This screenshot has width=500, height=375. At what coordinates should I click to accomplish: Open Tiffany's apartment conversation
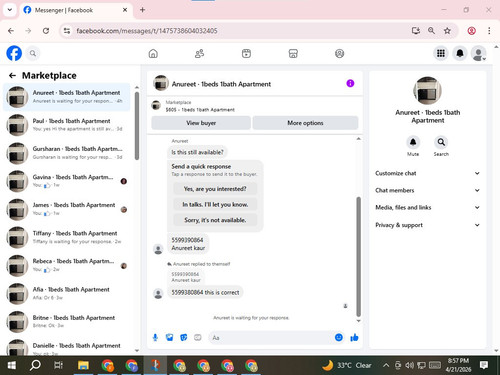[67, 237]
